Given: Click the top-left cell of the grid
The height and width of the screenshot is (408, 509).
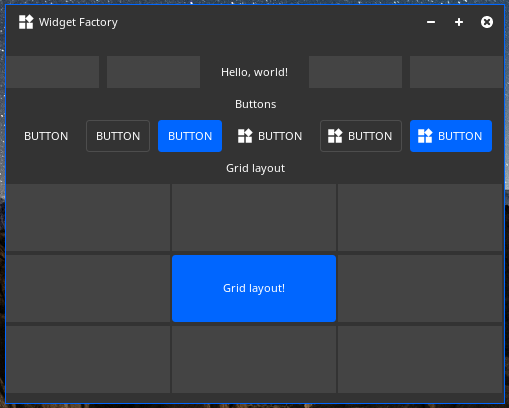Looking at the screenshot, I should click(88, 217).
